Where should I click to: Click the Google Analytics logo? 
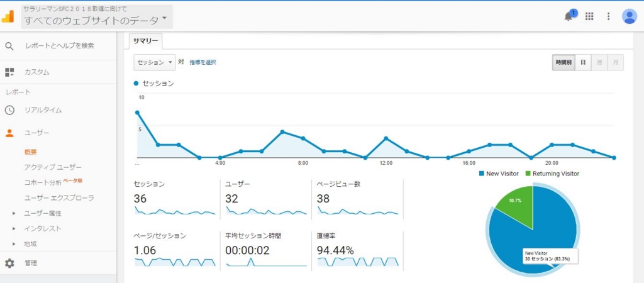point(8,16)
